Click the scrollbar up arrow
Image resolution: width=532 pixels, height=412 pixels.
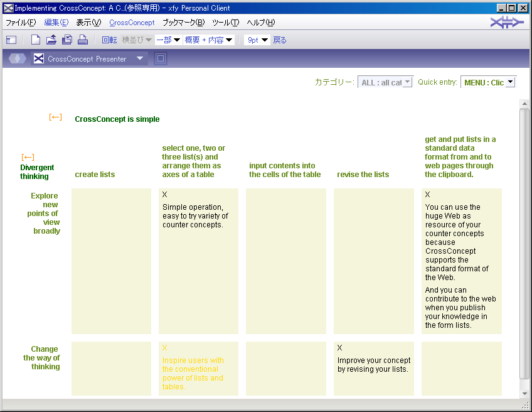(x=524, y=104)
